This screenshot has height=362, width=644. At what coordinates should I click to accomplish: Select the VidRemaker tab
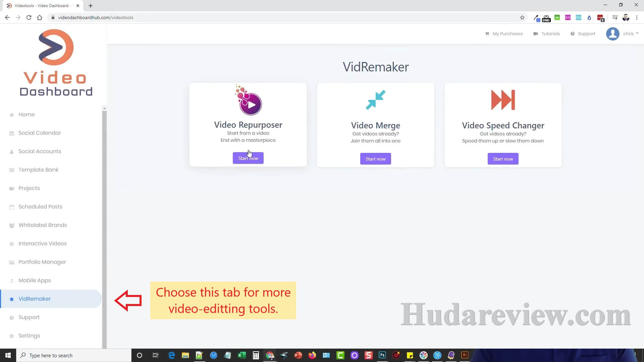point(35,299)
